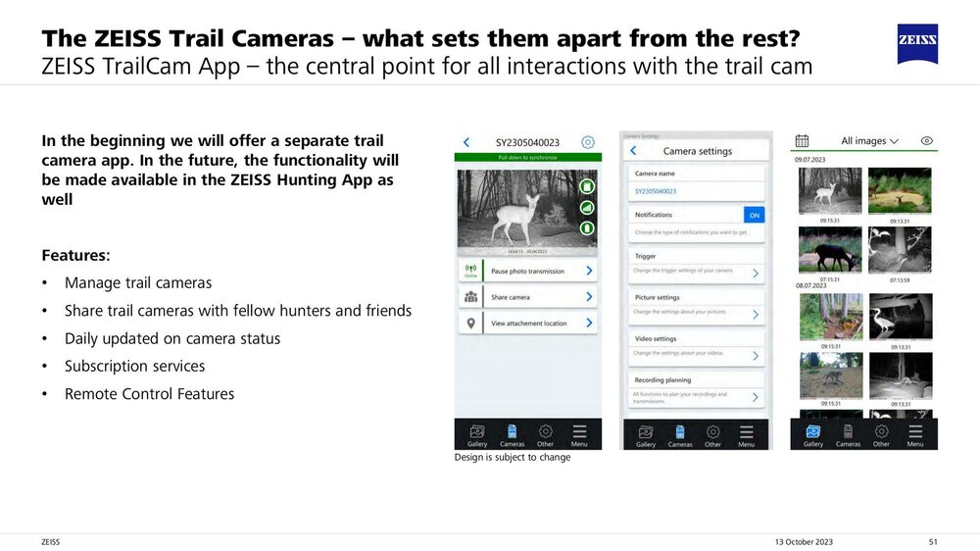Click the location pin beside View attachement location
Screen dimensions: 980x551
470,323
